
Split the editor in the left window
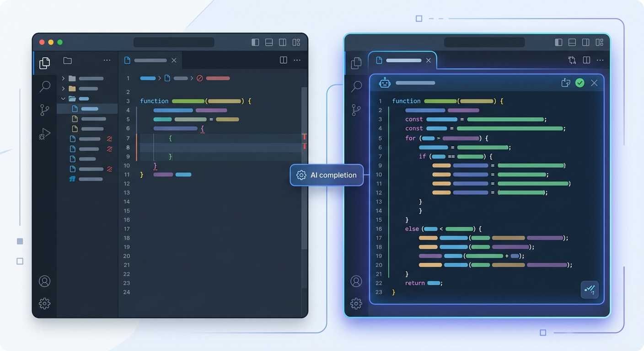[284, 60]
